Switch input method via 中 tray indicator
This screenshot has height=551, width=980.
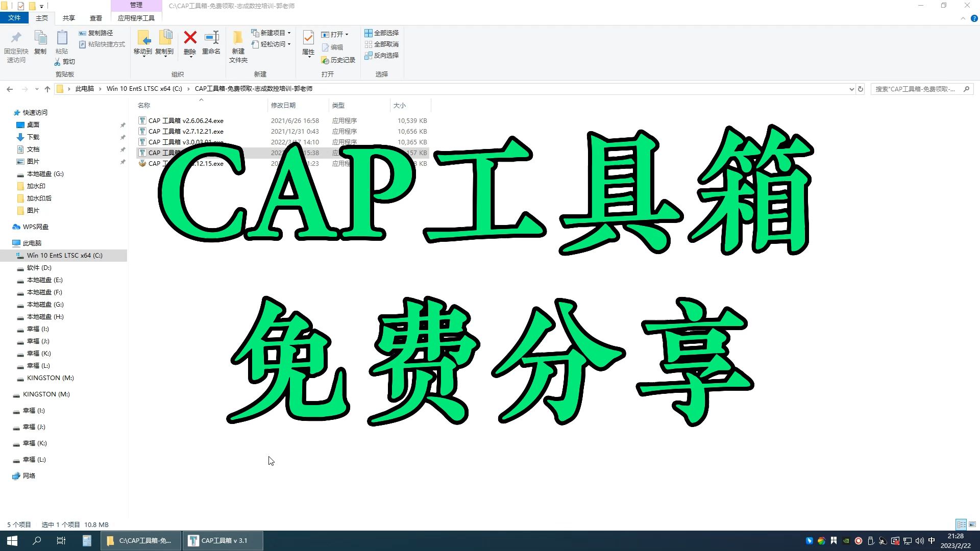click(x=931, y=541)
